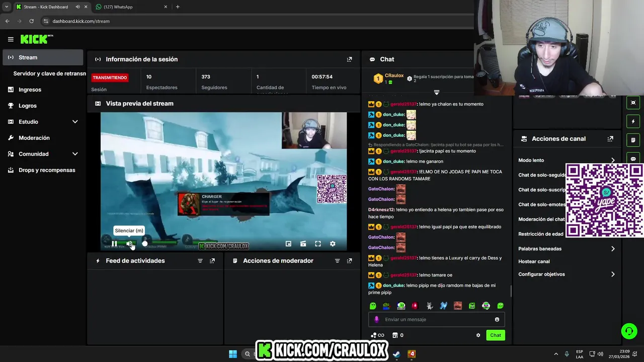The height and width of the screenshot is (362, 644).
Task: Click the lightning bolt icon in right rail
Action: 633,121
